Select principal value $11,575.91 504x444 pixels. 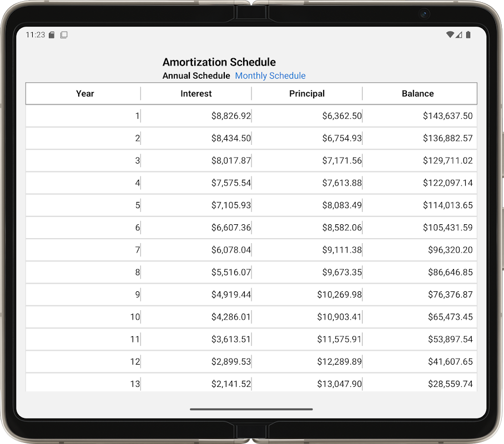(340, 339)
